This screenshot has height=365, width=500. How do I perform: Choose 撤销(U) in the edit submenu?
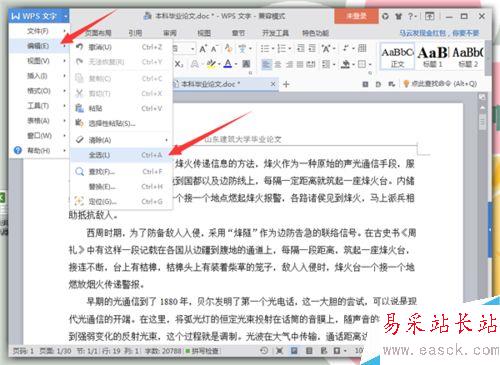[121, 47]
